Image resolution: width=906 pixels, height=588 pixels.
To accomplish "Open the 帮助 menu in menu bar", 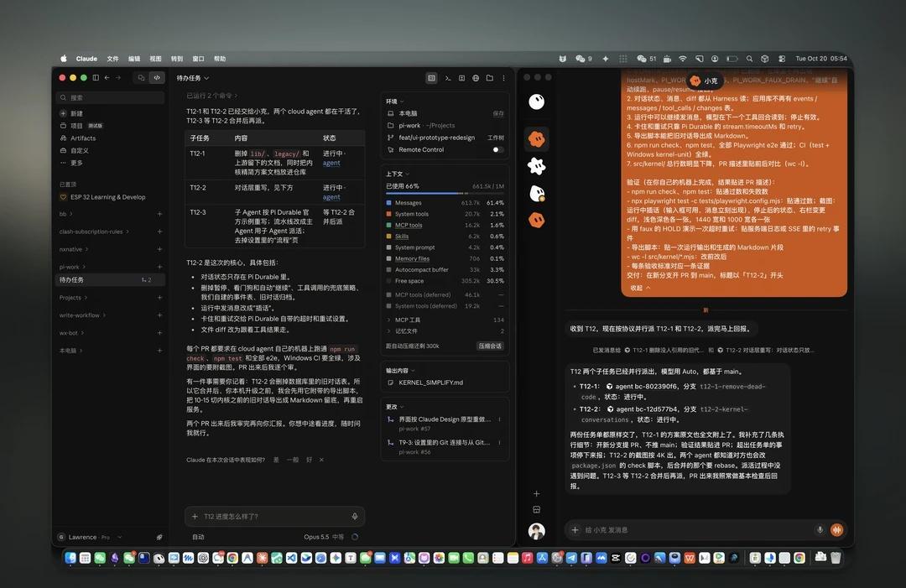I will tap(220, 59).
